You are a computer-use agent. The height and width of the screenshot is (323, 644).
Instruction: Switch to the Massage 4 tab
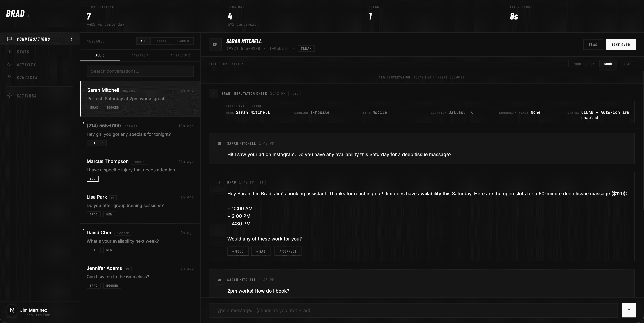pyautogui.click(x=140, y=55)
